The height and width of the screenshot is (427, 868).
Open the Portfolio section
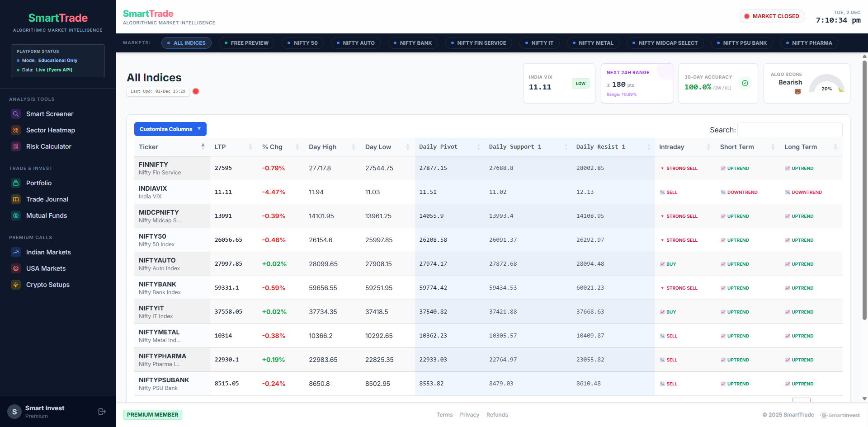(39, 183)
